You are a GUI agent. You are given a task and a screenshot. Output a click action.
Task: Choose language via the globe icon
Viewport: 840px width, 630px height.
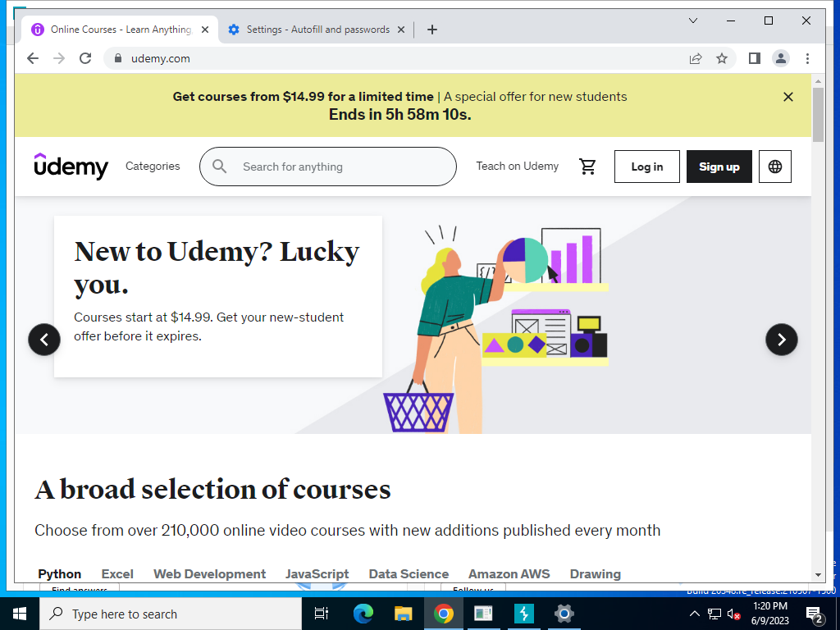[775, 167]
